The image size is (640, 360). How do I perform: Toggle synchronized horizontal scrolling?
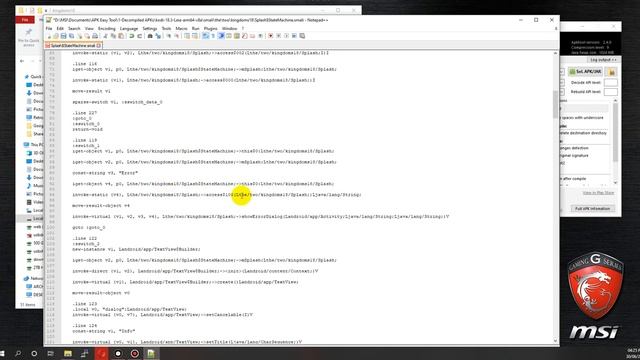(195, 36)
